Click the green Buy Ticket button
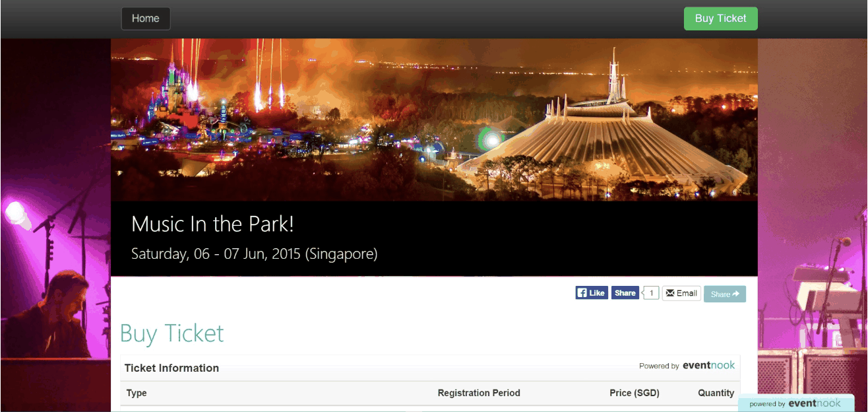Viewport: 868px width, 412px height. [x=721, y=18]
